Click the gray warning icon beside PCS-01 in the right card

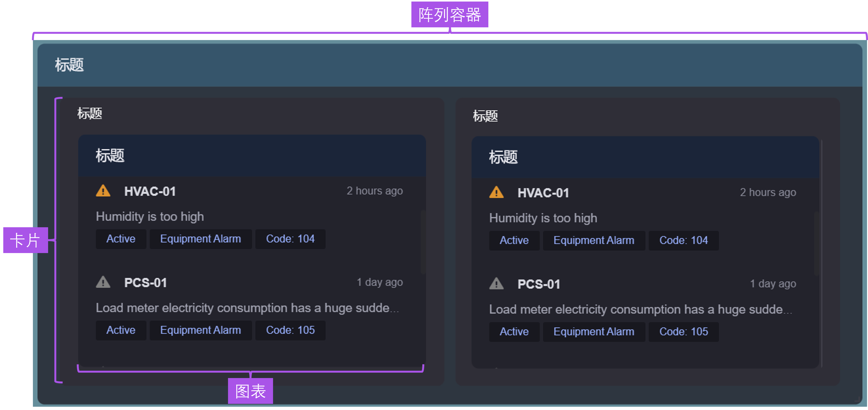[496, 283]
